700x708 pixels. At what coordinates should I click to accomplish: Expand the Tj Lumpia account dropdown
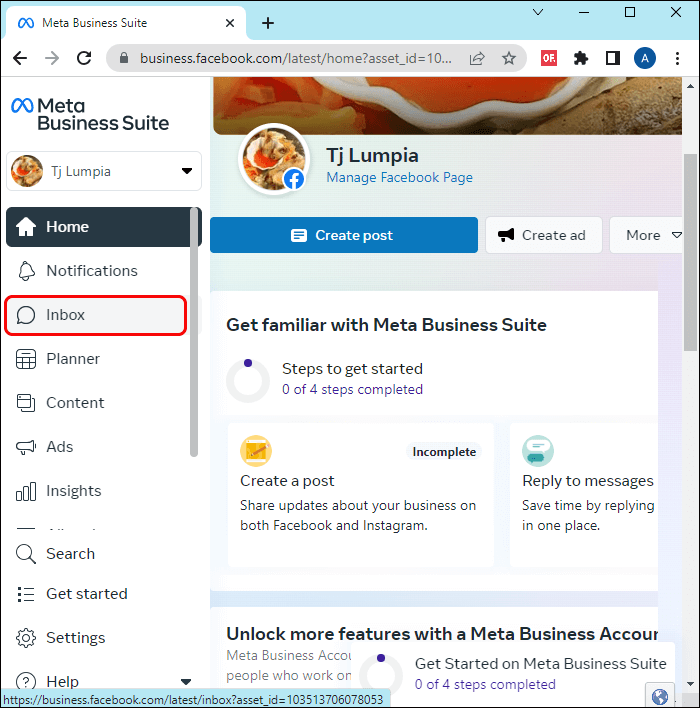(x=104, y=172)
